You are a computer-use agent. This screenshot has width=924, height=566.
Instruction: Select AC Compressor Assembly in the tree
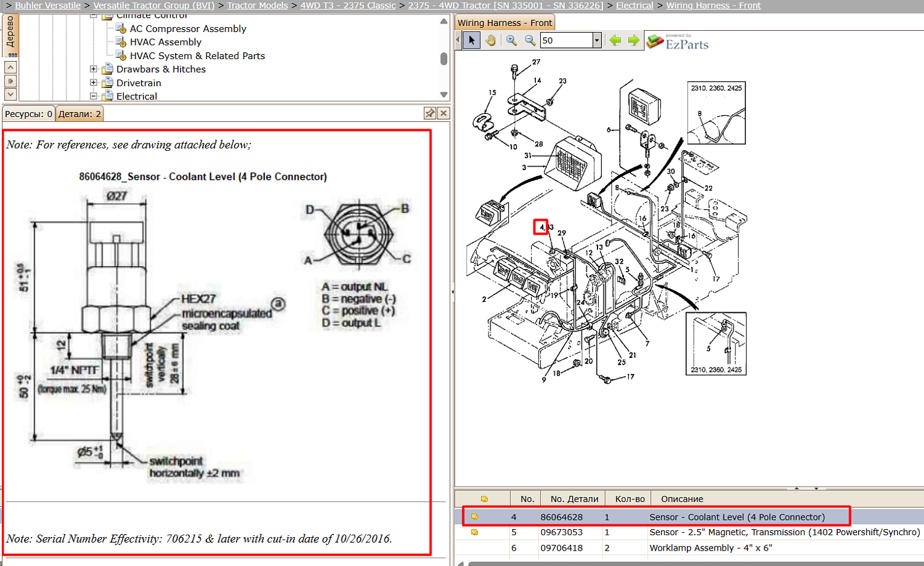(188, 28)
